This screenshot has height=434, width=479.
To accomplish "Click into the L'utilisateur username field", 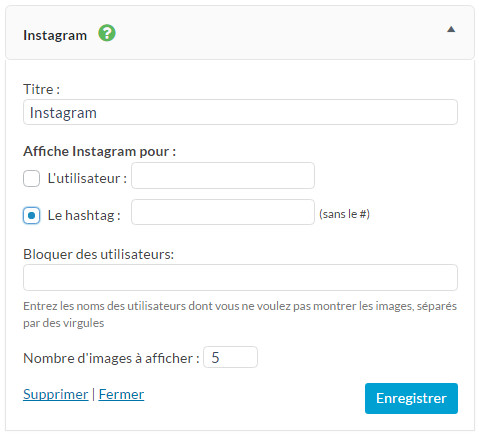I will coord(223,175).
